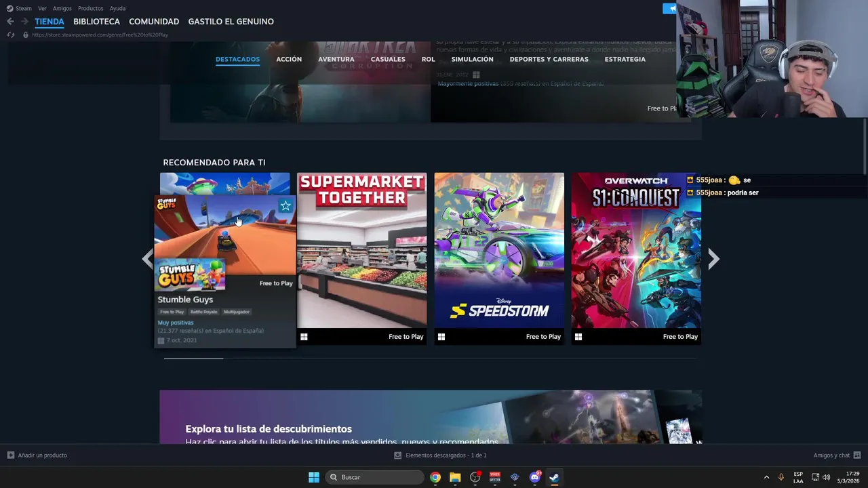Select the AVENTURA genre tab
Image resolution: width=868 pixels, height=488 pixels.
[336, 59]
